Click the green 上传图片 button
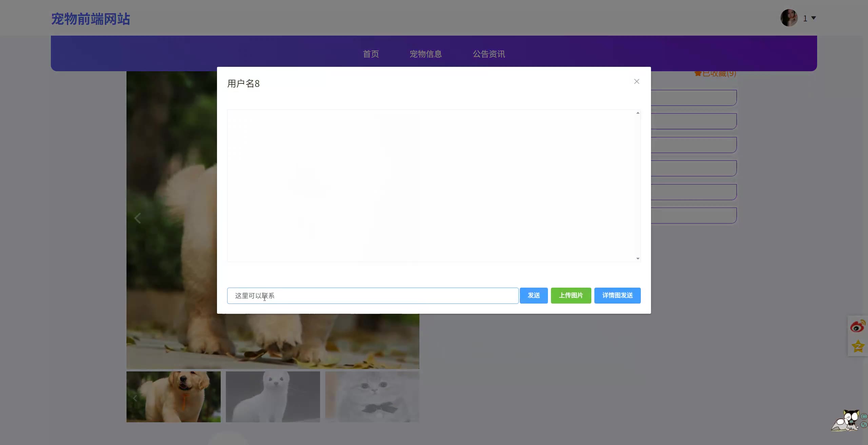868x445 pixels. (571, 295)
